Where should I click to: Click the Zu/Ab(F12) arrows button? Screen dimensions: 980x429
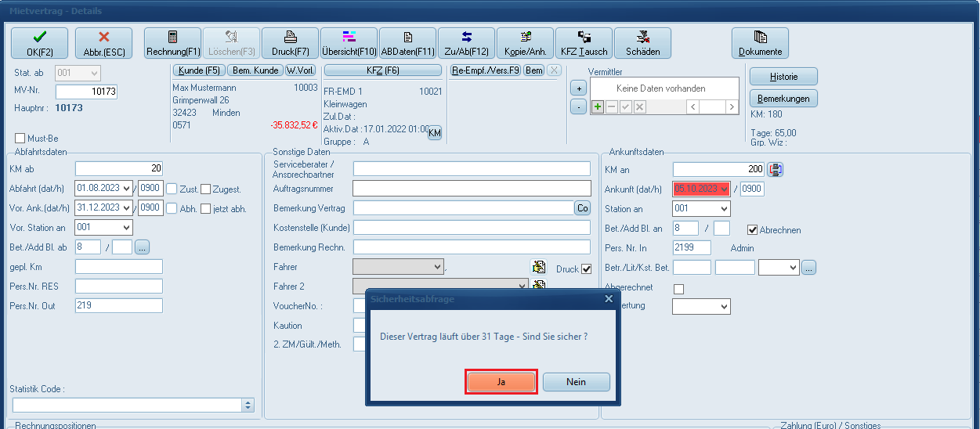pos(466,43)
